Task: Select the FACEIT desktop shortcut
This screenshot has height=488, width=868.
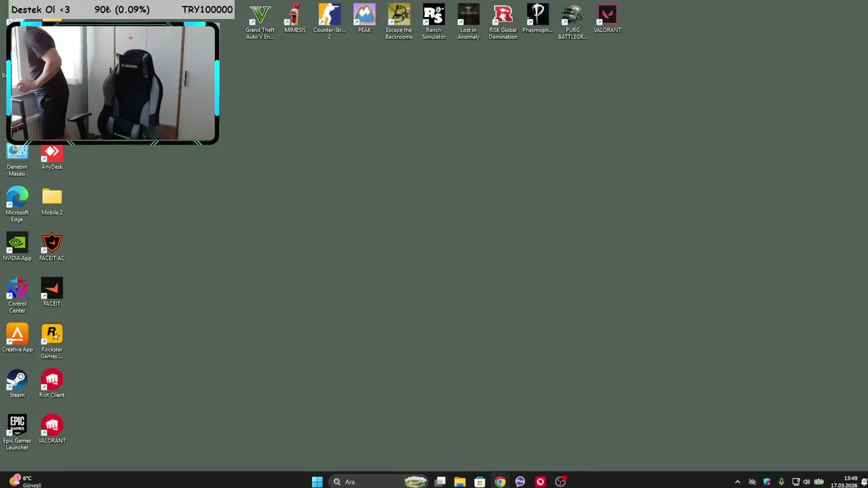Action: pyautogui.click(x=52, y=292)
